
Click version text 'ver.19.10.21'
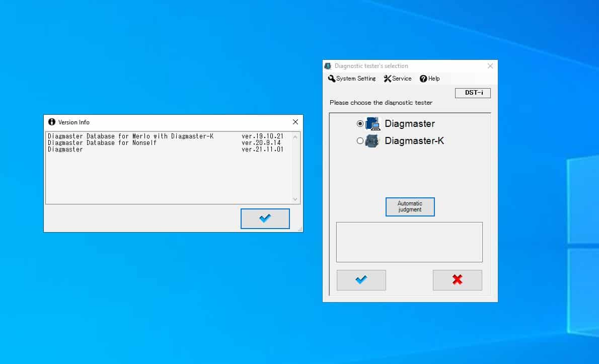(x=262, y=136)
